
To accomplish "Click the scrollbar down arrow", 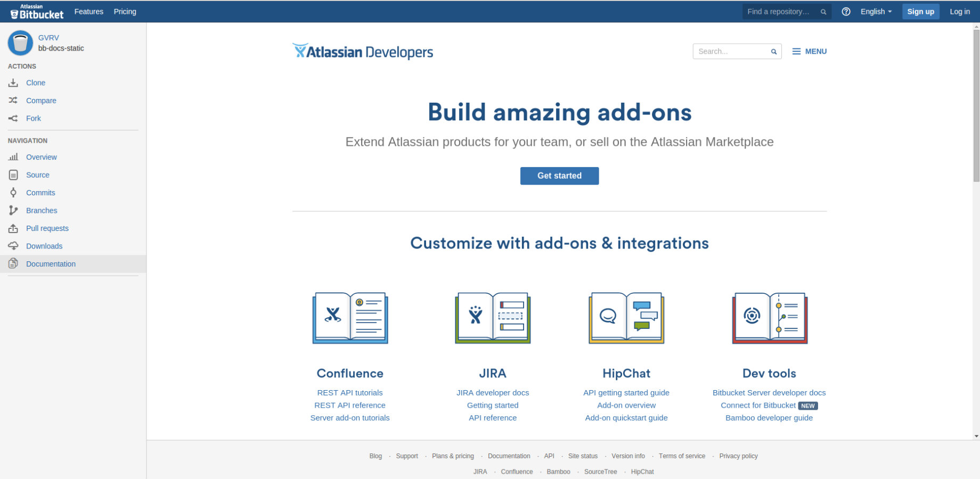I will click(976, 436).
